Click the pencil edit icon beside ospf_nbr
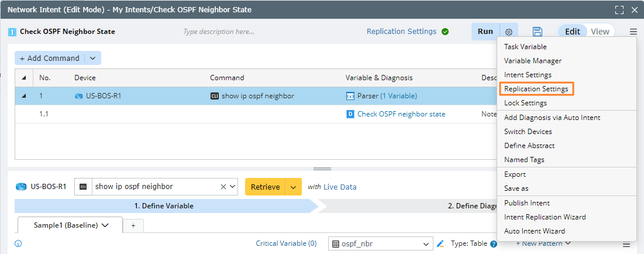Image resolution: width=644 pixels, height=254 pixels. [x=440, y=243]
